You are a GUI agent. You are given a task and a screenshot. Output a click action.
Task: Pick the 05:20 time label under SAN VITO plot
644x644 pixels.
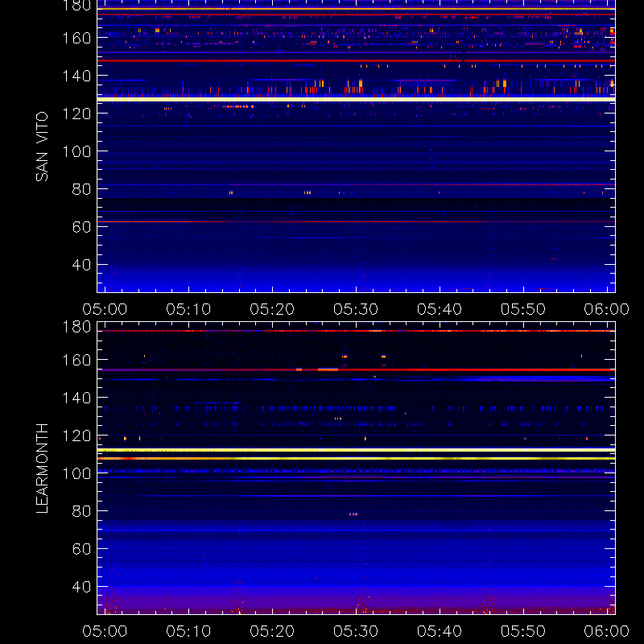[272, 309]
